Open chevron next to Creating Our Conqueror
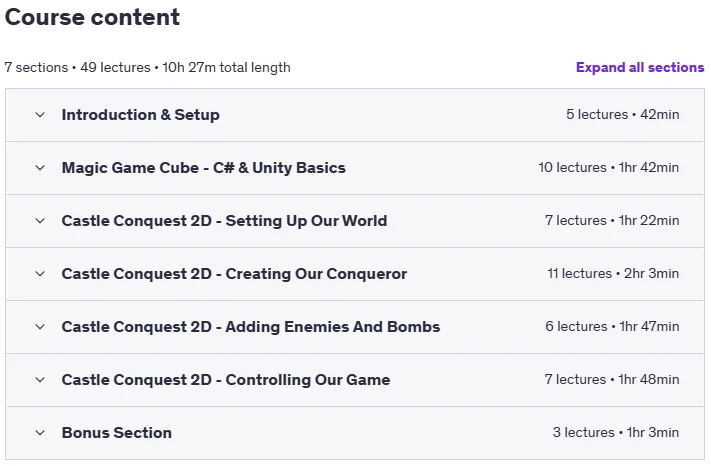 pos(40,274)
